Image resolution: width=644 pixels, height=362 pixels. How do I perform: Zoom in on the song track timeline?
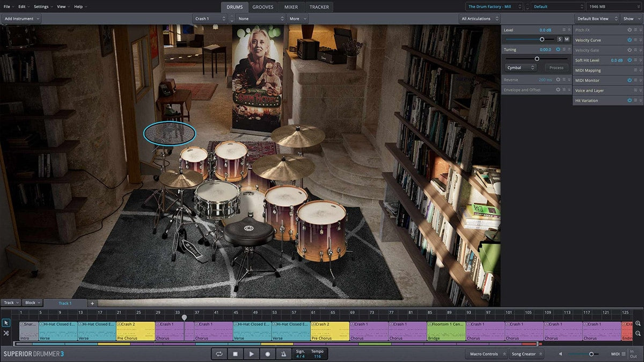coord(638,323)
